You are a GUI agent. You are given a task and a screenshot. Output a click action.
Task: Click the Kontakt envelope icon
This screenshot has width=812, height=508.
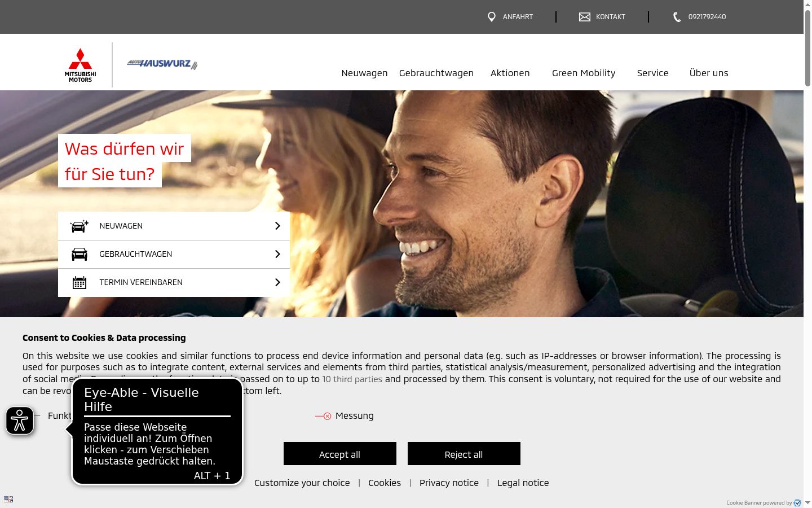[585, 17]
